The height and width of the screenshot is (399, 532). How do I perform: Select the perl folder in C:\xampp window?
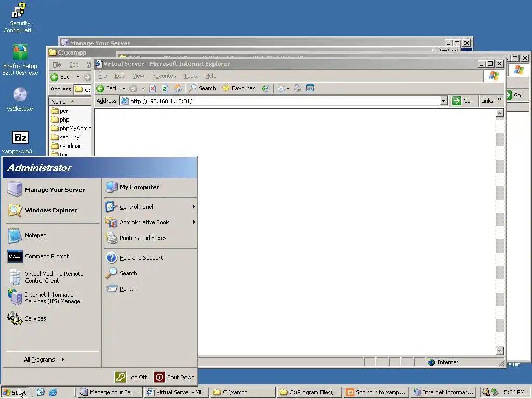[x=60, y=111]
